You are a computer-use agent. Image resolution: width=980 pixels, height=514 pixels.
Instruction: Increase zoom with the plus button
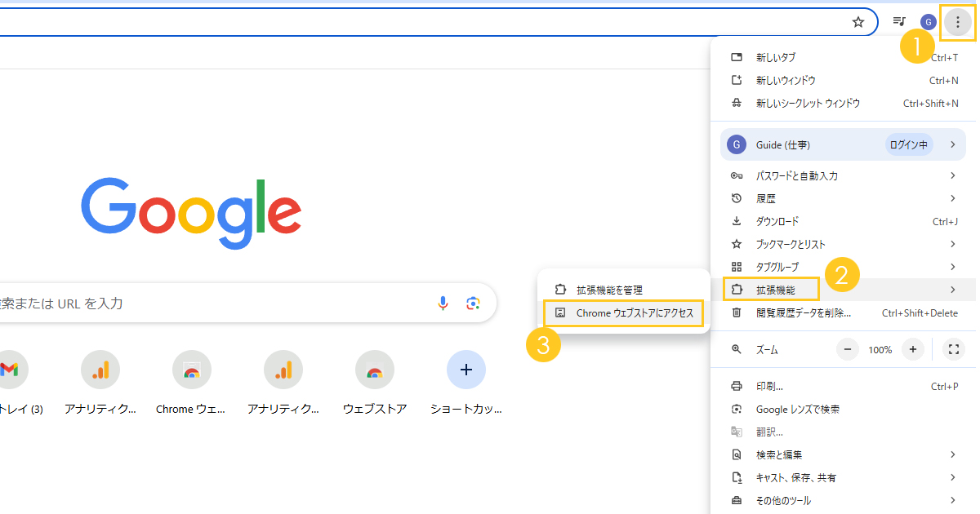(x=913, y=349)
